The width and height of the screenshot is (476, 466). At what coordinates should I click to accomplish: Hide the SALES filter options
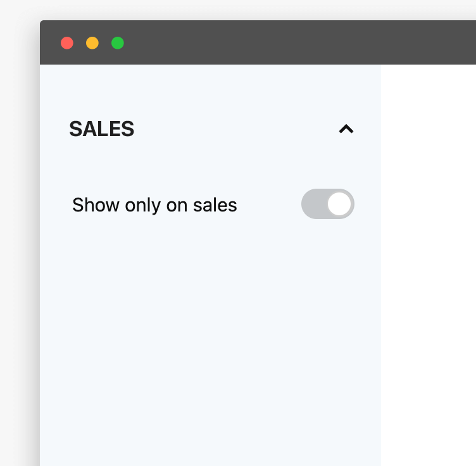tap(346, 129)
